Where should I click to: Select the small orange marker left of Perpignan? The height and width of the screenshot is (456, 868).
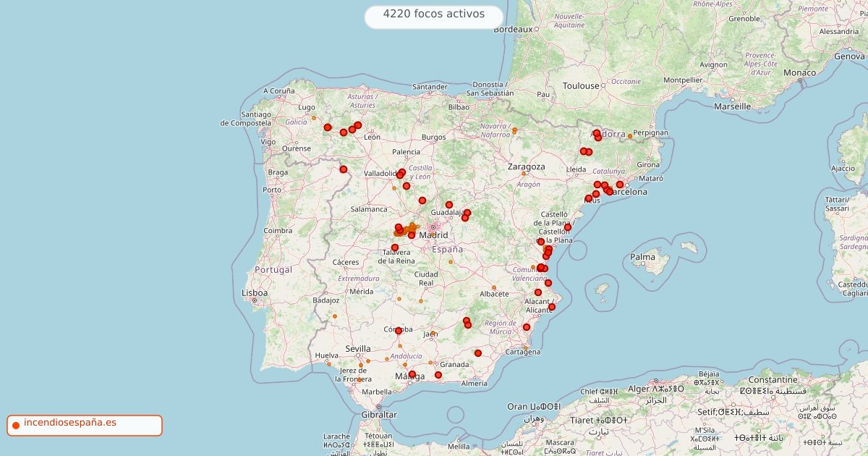coord(630,136)
